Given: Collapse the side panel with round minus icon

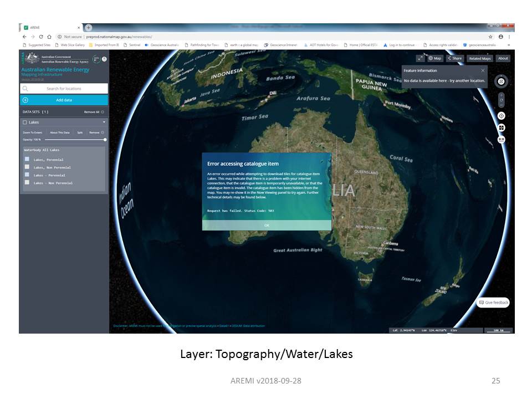Looking at the screenshot, I should [105, 59].
